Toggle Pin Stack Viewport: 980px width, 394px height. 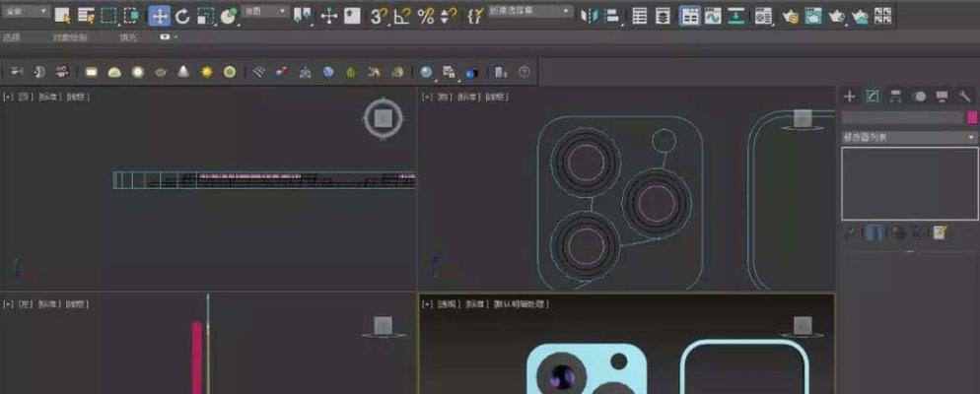850,232
